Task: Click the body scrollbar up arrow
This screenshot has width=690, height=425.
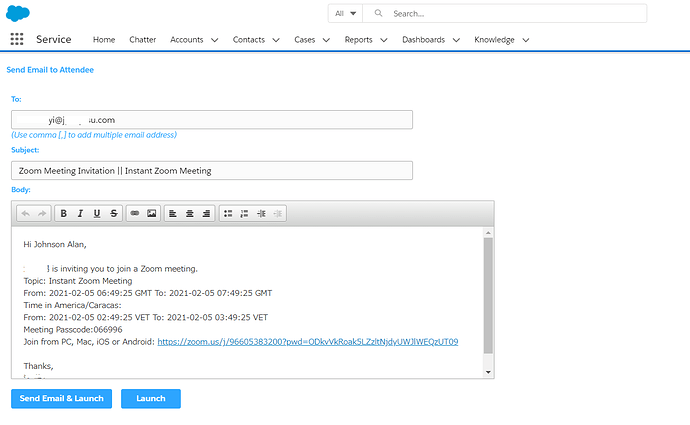Action: 488,232
